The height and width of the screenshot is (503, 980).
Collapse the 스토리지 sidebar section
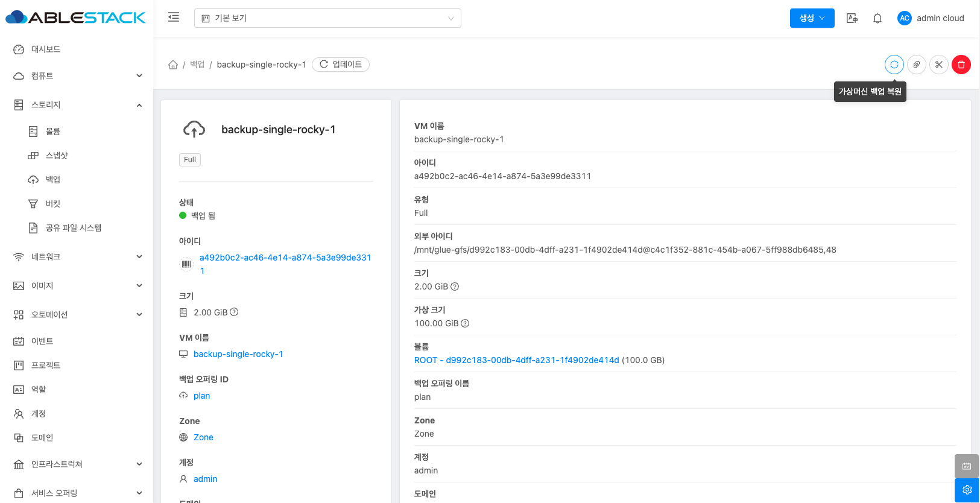pyautogui.click(x=77, y=105)
